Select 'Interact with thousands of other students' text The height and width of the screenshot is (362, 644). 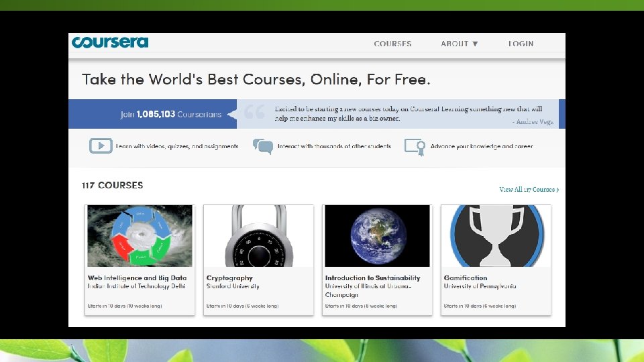pos(334,146)
